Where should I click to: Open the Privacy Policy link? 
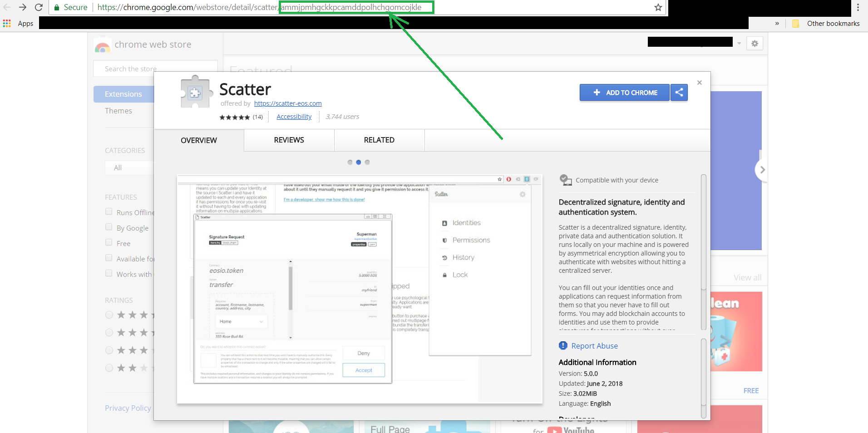128,408
